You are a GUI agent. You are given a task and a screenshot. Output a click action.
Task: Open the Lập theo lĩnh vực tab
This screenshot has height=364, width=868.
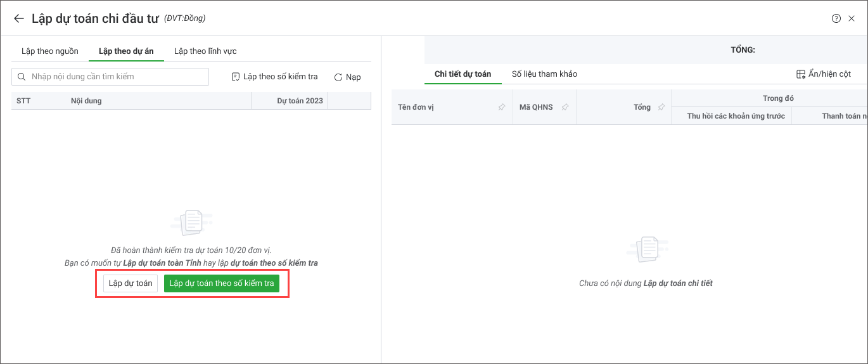pos(205,51)
